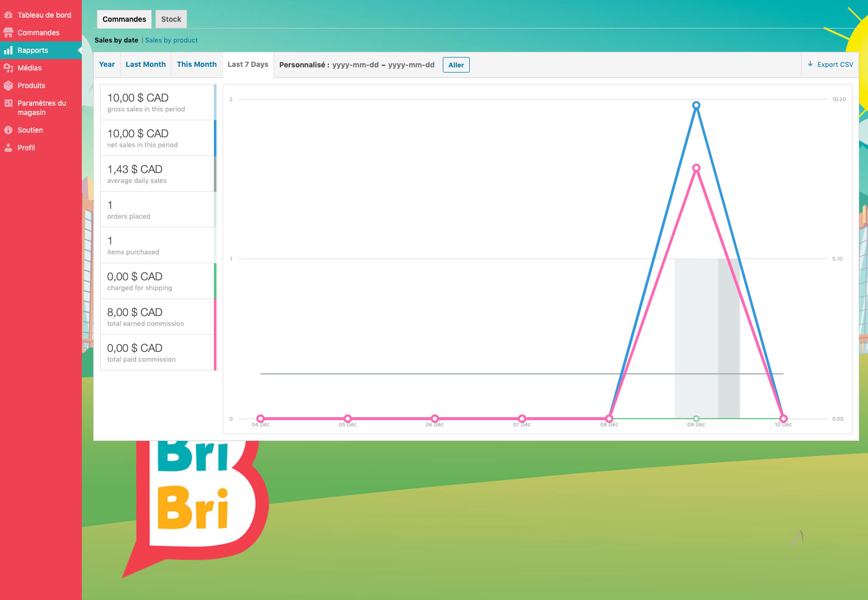Open Commandes in the sidebar menu
868x600 pixels.
[x=41, y=33]
